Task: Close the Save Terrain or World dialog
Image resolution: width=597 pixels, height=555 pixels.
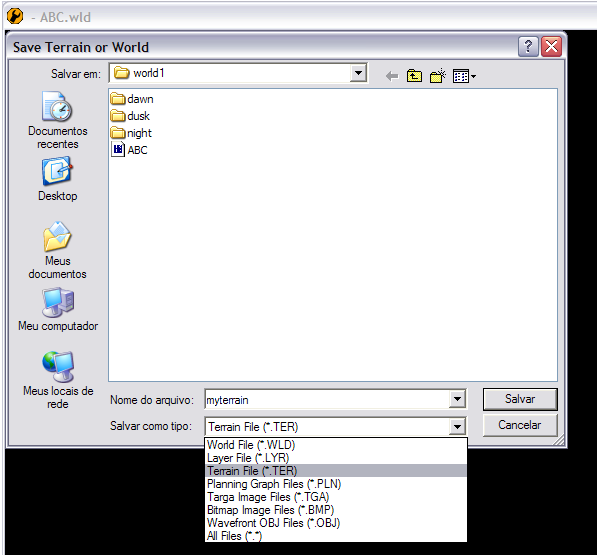Action: pyautogui.click(x=551, y=47)
